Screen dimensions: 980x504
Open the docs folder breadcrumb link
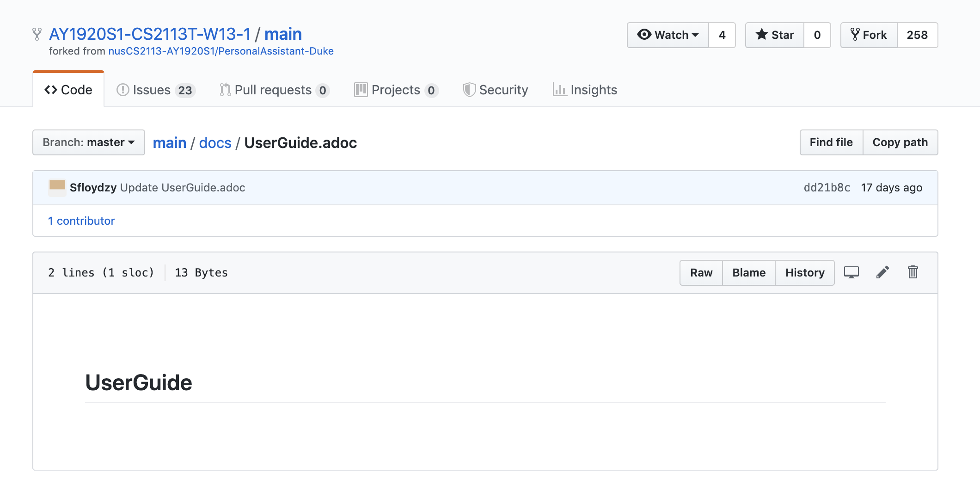click(x=215, y=143)
